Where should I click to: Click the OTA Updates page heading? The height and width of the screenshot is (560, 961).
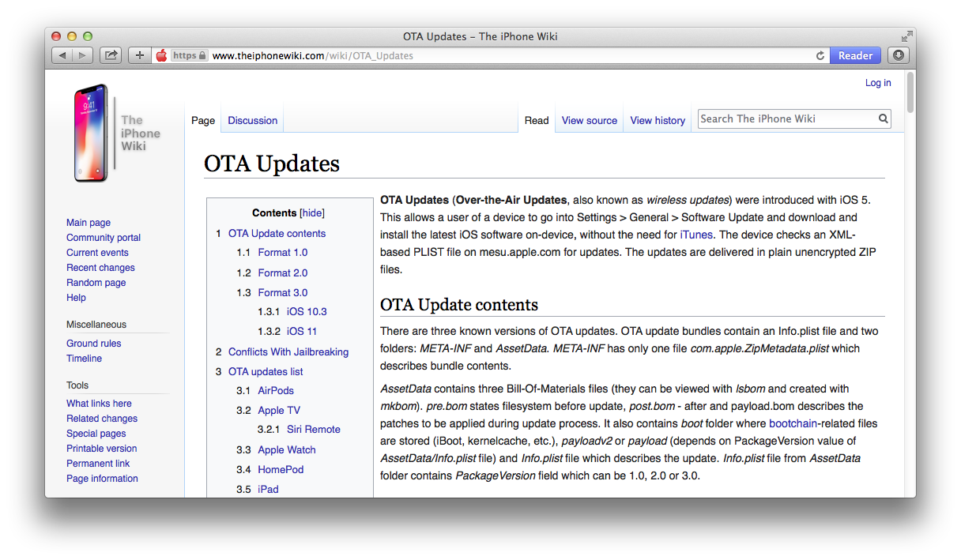click(272, 163)
